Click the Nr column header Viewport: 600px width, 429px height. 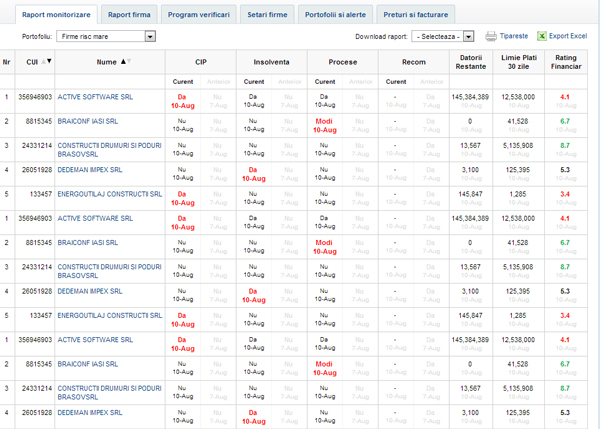click(x=7, y=62)
